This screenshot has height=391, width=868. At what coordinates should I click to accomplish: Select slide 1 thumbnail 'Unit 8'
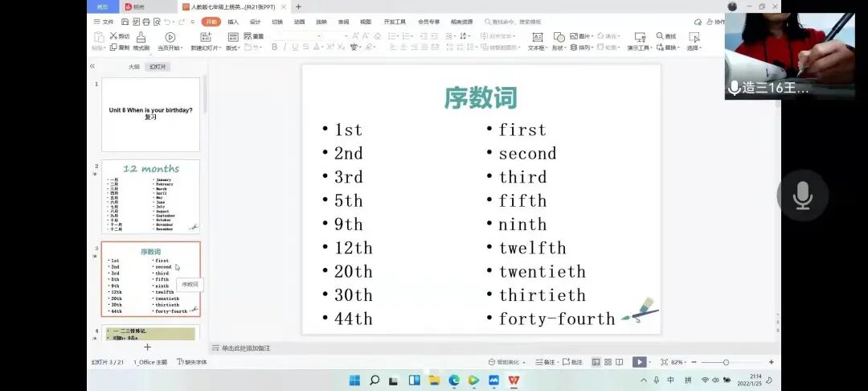[150, 114]
